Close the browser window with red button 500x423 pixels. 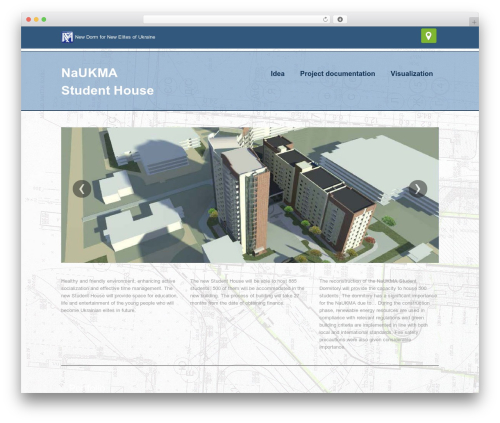29,19
